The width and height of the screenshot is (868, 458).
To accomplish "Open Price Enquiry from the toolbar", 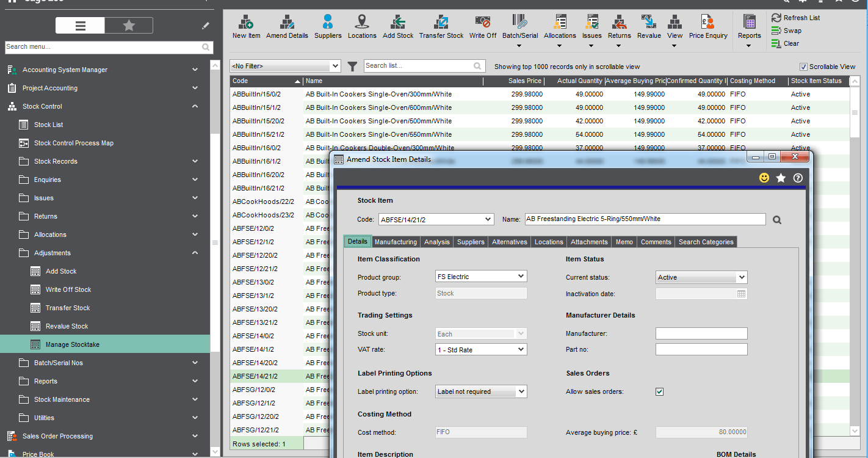I will click(x=708, y=27).
